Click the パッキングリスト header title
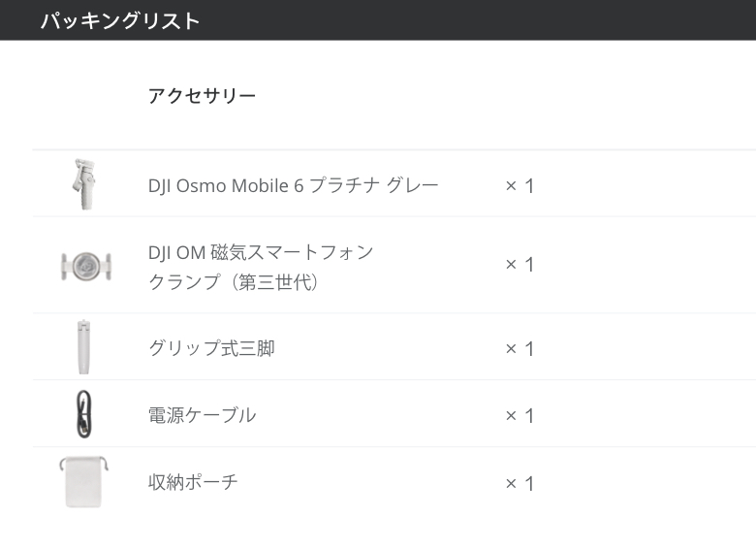The width and height of the screenshot is (756, 549). [x=120, y=20]
